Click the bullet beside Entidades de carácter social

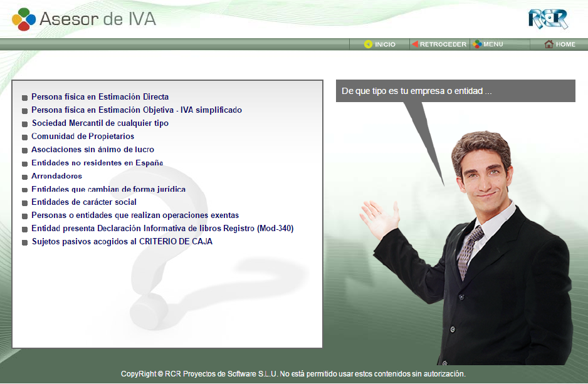point(24,203)
